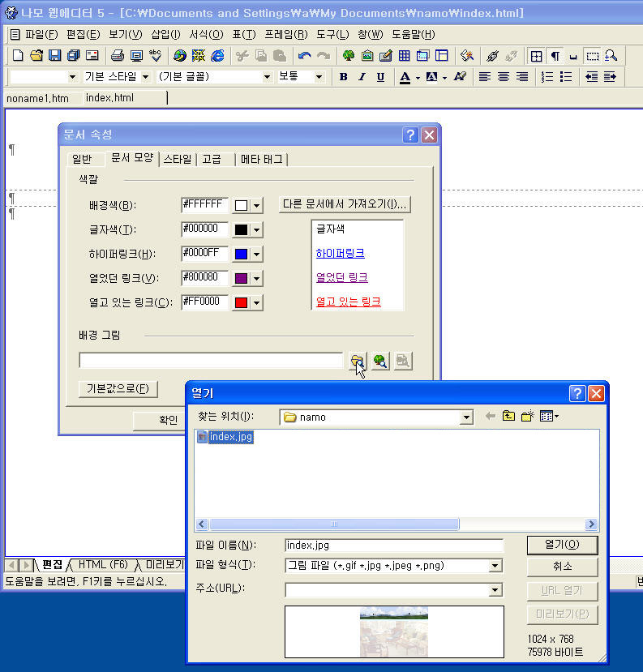Toggle the paragraph marks (¶) icon
This screenshot has height=672, width=643.
[x=555, y=56]
